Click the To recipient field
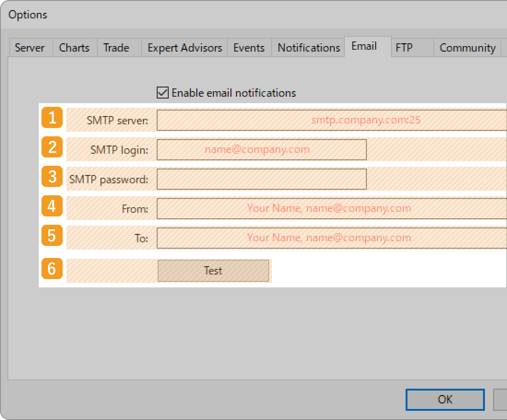This screenshot has height=420, width=507. (x=323, y=238)
